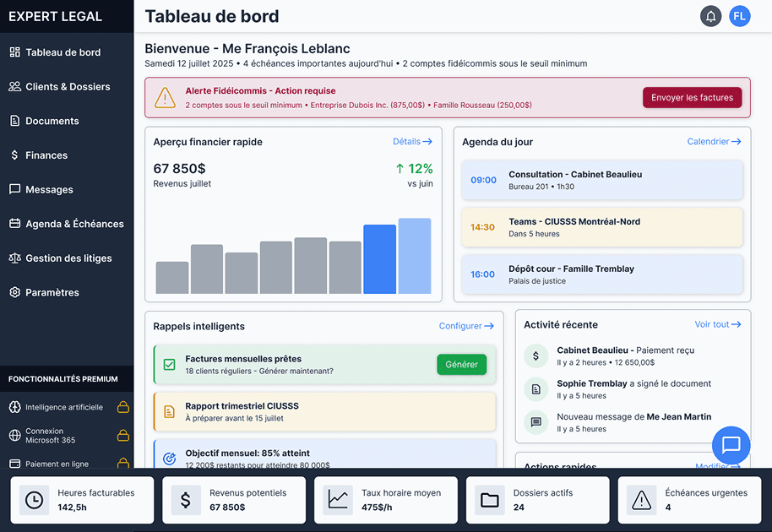Click the checkbox icon on Factures mensuelles prêtes

click(169, 365)
